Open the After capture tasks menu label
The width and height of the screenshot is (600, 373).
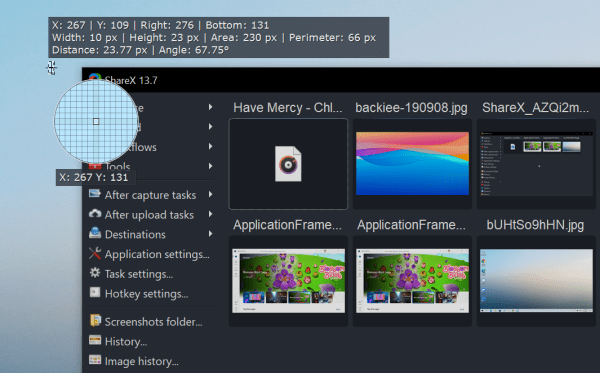[150, 195]
